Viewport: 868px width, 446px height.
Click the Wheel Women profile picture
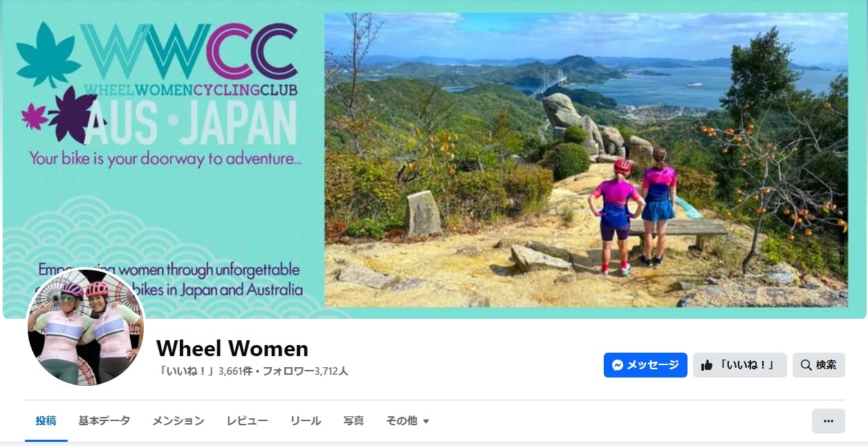click(86, 327)
